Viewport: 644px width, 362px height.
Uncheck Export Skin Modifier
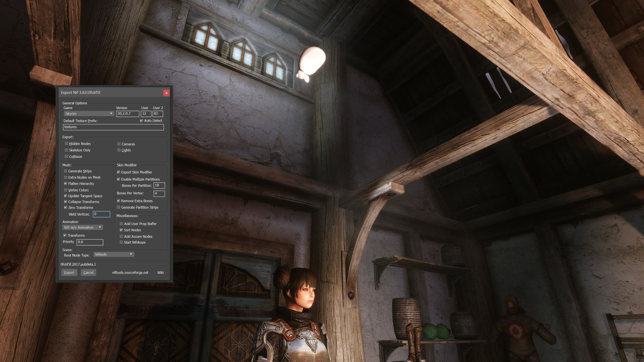coord(118,172)
